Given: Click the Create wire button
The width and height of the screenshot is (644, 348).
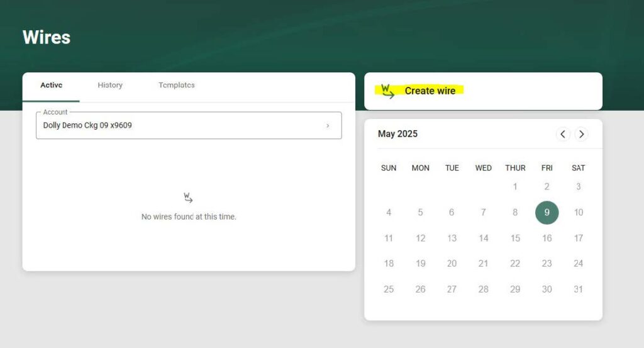Looking at the screenshot, I should point(430,91).
